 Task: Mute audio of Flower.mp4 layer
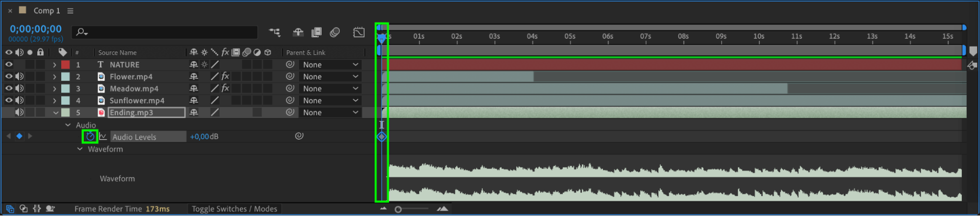coord(19,76)
